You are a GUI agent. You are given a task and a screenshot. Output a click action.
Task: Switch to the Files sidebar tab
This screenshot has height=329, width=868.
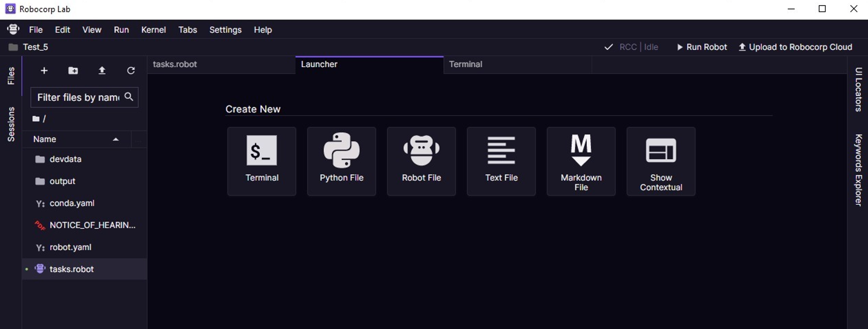click(x=11, y=76)
